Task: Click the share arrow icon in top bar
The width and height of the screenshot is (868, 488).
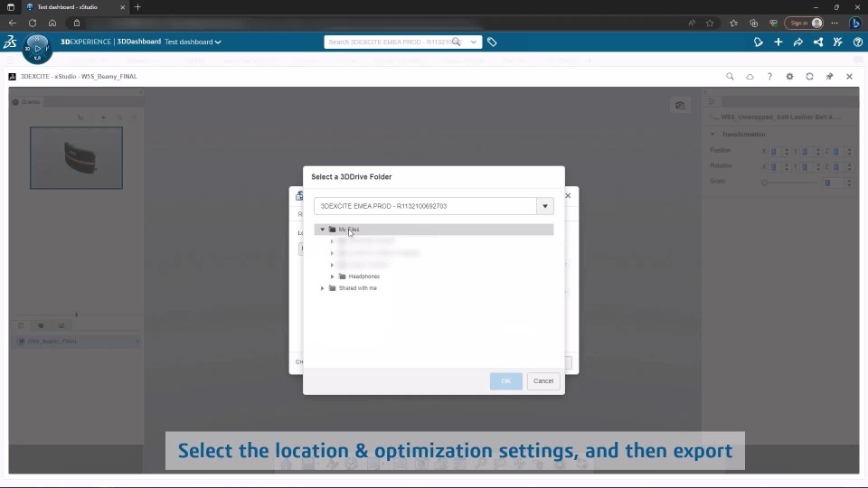Action: point(798,42)
